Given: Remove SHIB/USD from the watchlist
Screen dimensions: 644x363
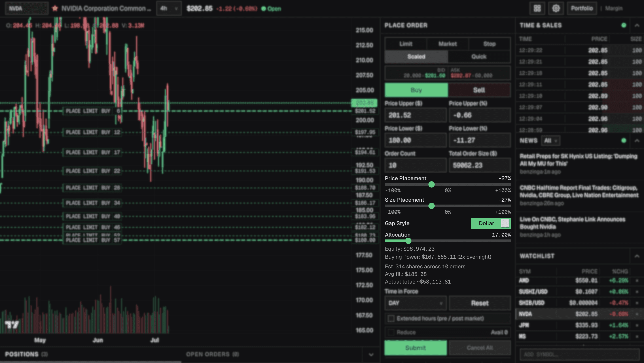Looking at the screenshot, I should [x=637, y=303].
